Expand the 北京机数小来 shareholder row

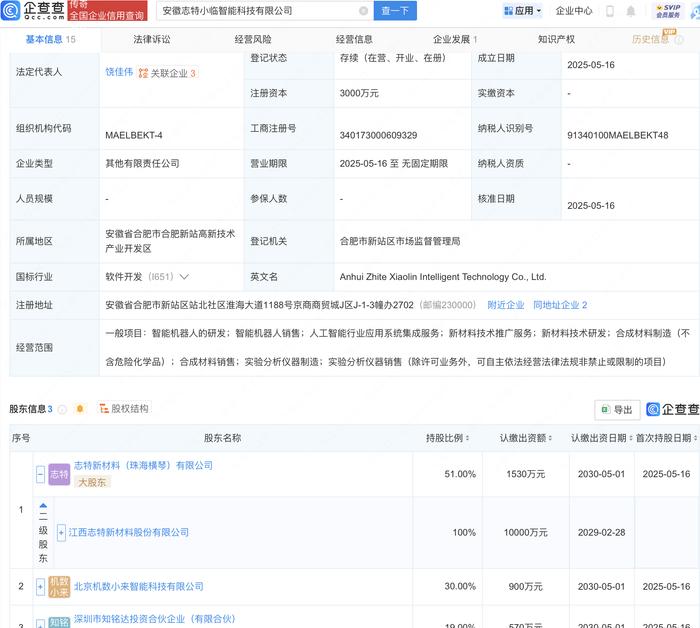coord(40,586)
